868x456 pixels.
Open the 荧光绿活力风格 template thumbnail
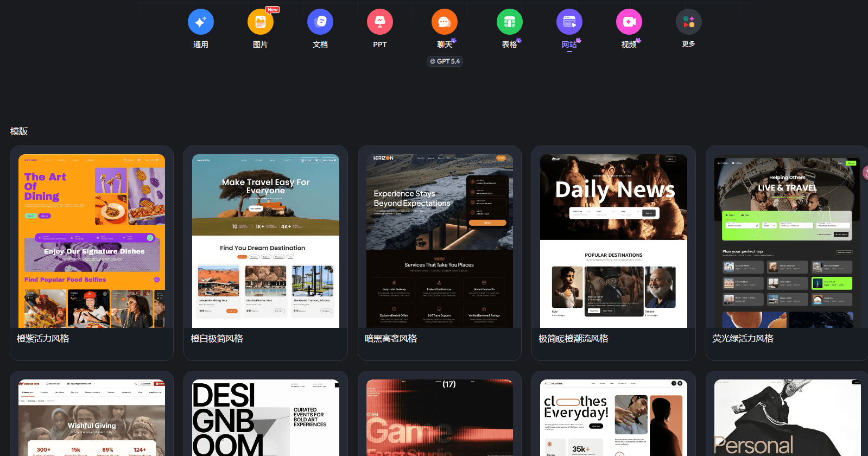click(787, 241)
